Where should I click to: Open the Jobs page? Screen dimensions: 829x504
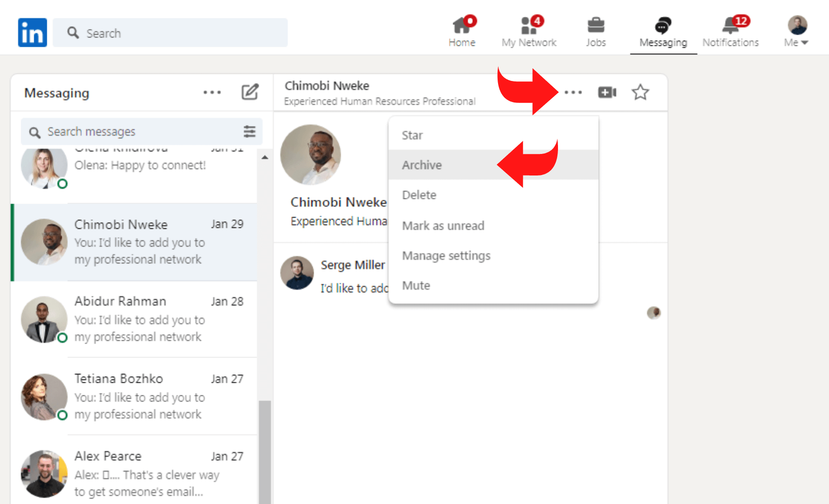596,32
